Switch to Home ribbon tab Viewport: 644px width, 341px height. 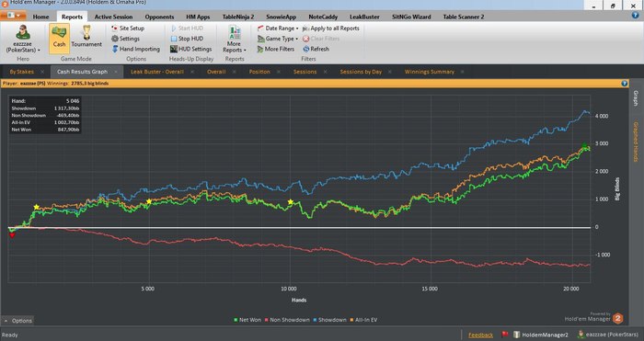(40, 17)
